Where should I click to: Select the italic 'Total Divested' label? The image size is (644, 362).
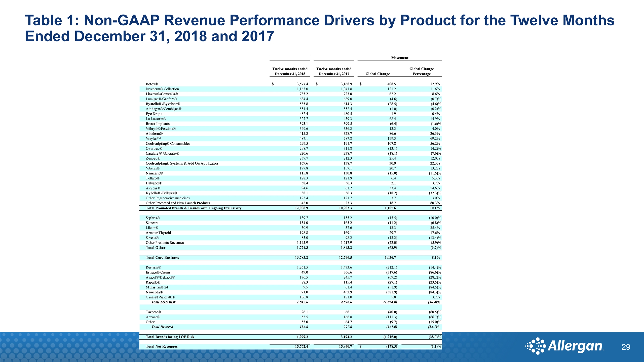[x=162, y=327]
